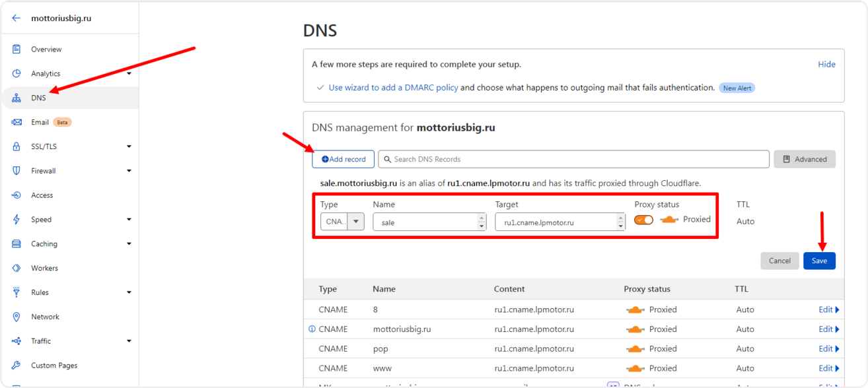The width and height of the screenshot is (868, 388).
Task: Click the Overview clipboard icon
Action: click(x=17, y=49)
